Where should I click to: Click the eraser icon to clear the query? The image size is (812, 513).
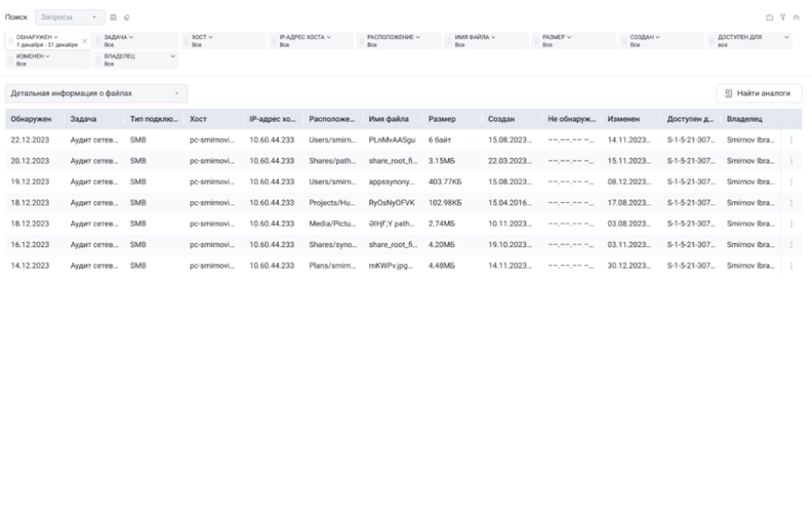click(126, 16)
